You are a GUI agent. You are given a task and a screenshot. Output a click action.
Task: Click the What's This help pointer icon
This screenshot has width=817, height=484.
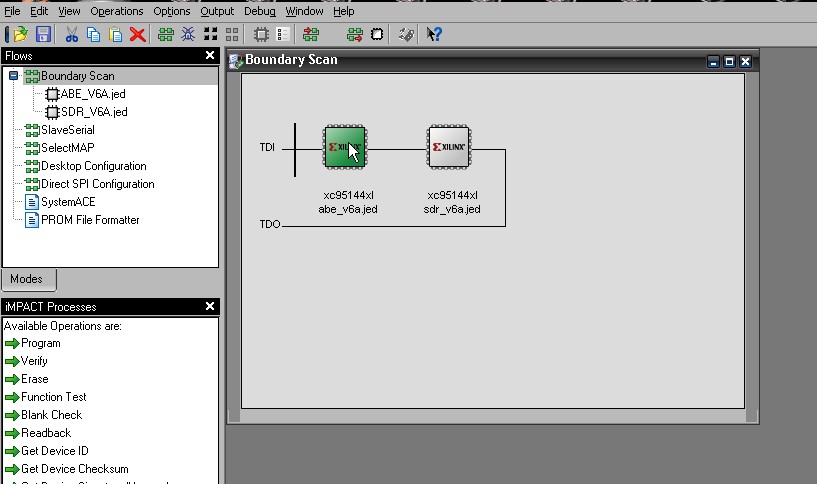pos(434,34)
